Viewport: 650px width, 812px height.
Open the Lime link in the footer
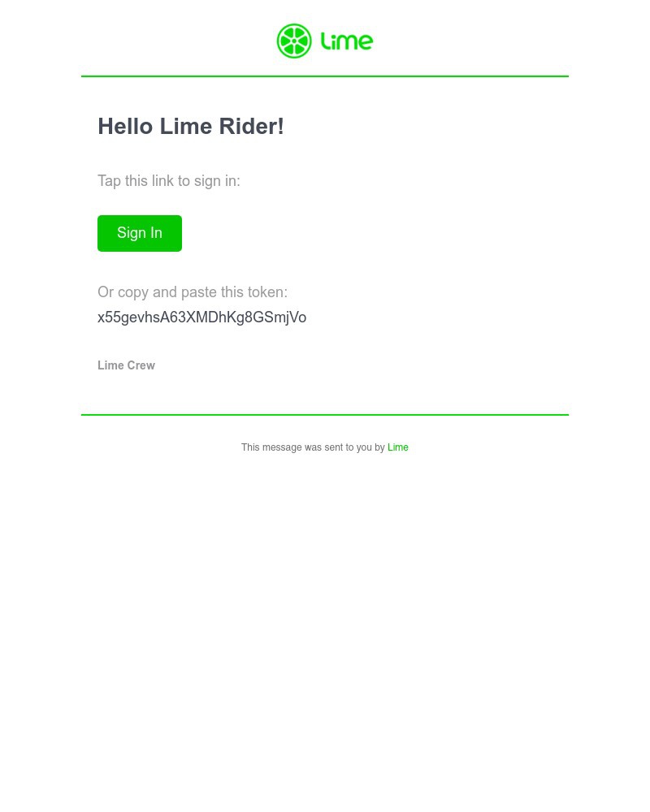tap(398, 447)
